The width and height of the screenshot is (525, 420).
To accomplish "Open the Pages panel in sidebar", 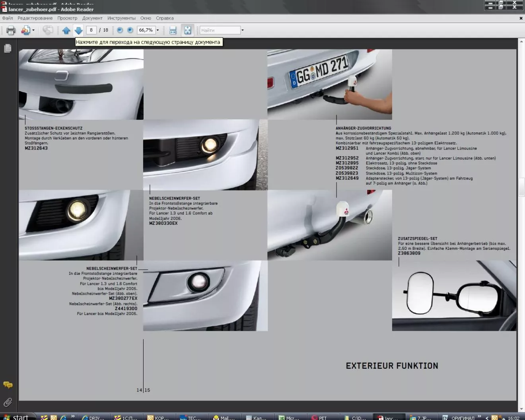I will 8,49.
